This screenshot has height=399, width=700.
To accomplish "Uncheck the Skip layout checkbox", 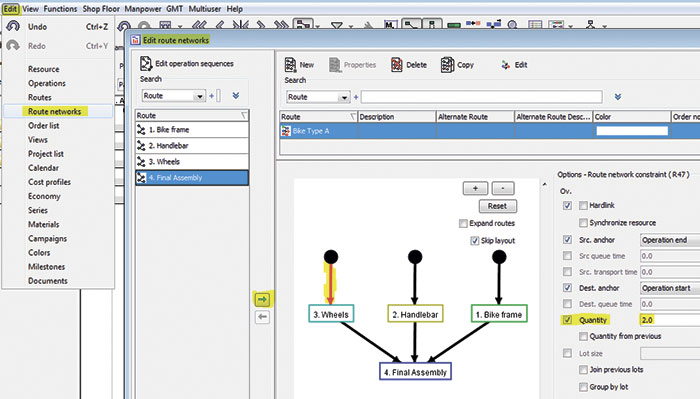I will coord(475,241).
